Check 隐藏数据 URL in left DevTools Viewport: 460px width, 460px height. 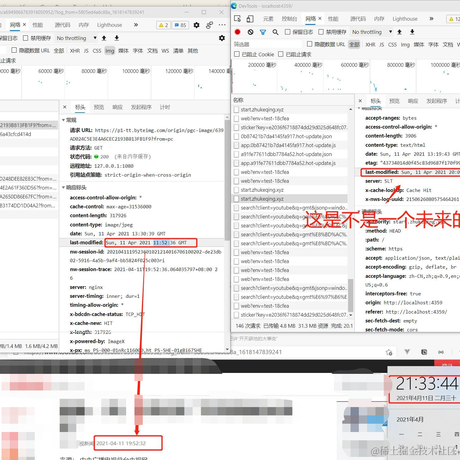(14, 50)
